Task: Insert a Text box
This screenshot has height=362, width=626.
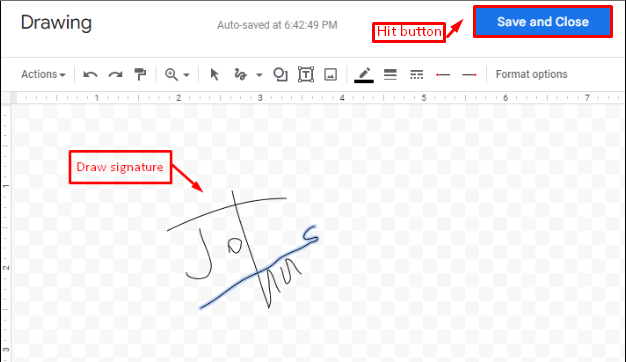Action: (x=306, y=74)
